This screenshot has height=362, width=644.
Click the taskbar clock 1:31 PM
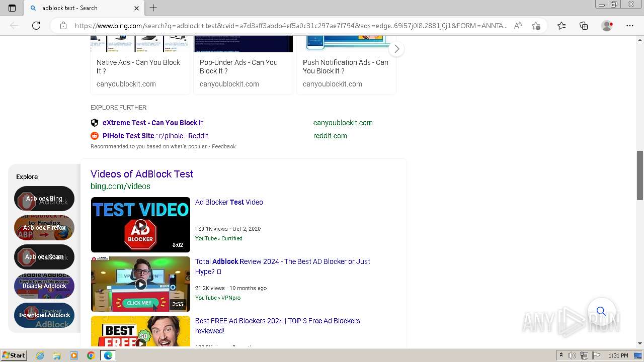pyautogui.click(x=618, y=355)
